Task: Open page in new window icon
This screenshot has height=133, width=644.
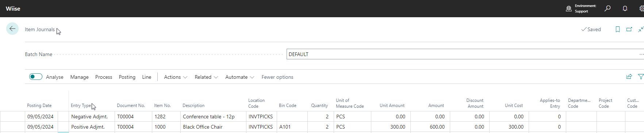Action: (x=629, y=29)
